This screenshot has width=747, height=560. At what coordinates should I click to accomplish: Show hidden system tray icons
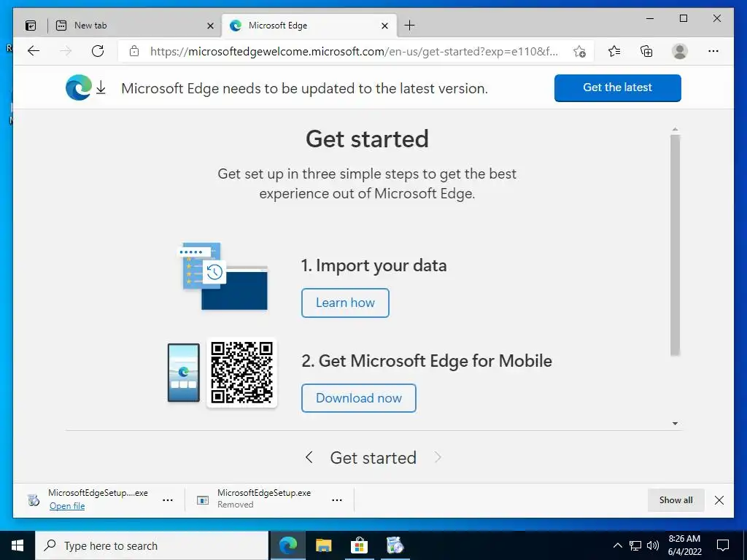[x=617, y=545]
